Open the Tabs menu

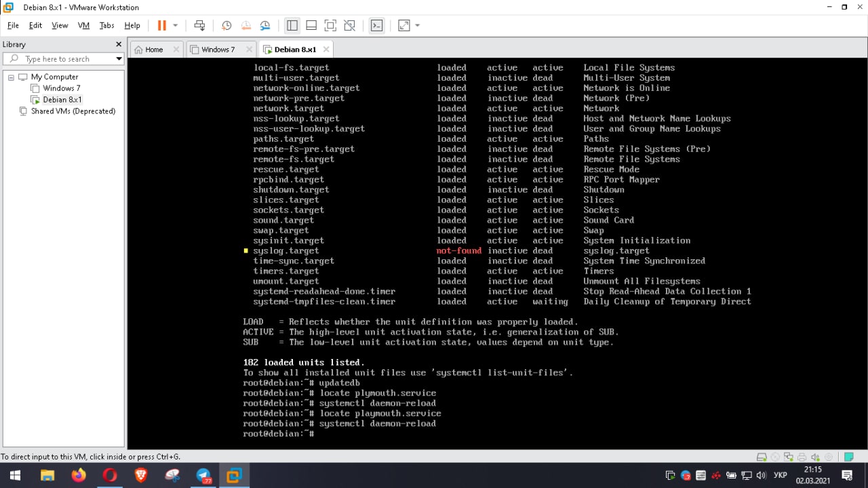click(106, 25)
